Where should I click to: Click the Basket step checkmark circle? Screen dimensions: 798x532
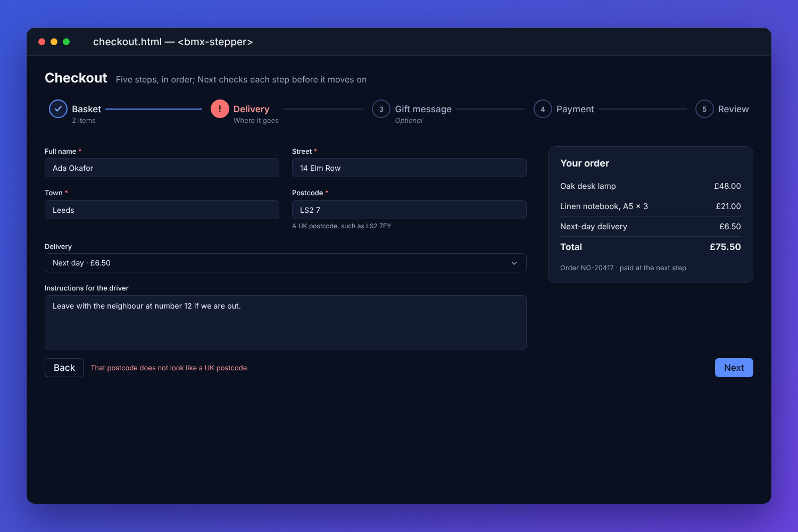[58, 109]
